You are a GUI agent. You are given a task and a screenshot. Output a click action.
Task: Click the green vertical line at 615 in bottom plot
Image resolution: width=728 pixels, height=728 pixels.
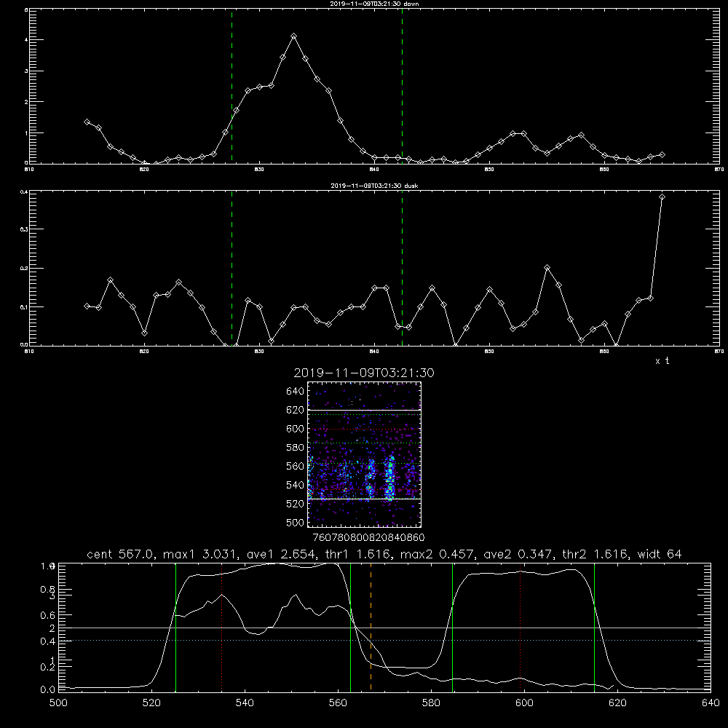[594, 627]
